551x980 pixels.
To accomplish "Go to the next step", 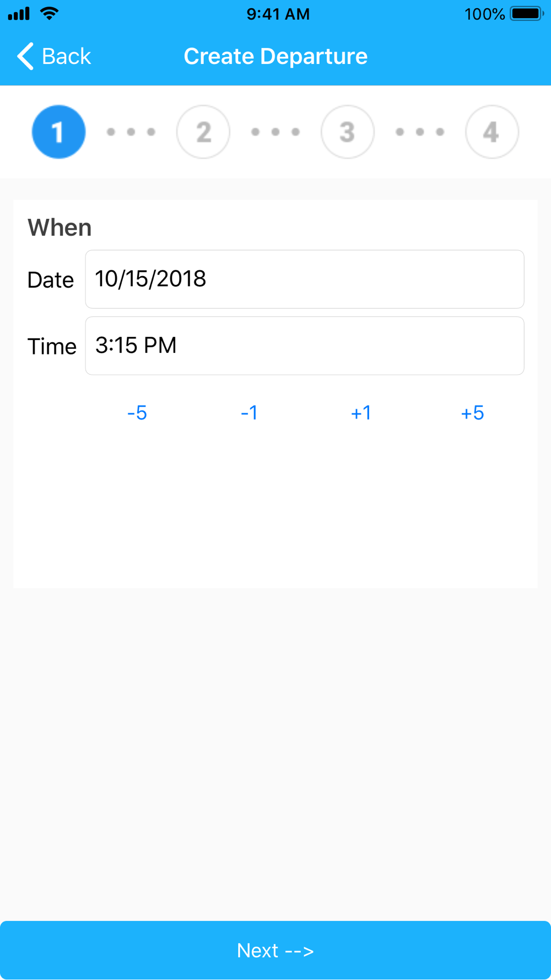I will tap(275, 950).
